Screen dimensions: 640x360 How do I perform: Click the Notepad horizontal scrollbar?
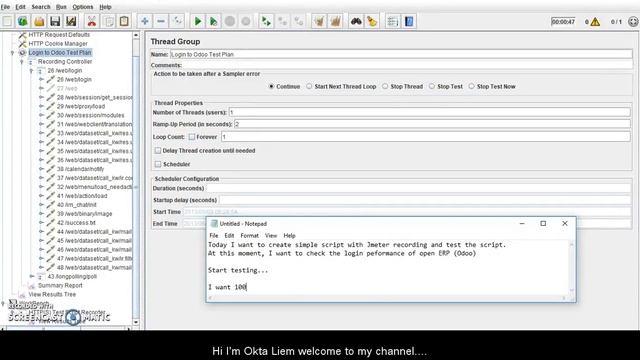click(x=387, y=298)
